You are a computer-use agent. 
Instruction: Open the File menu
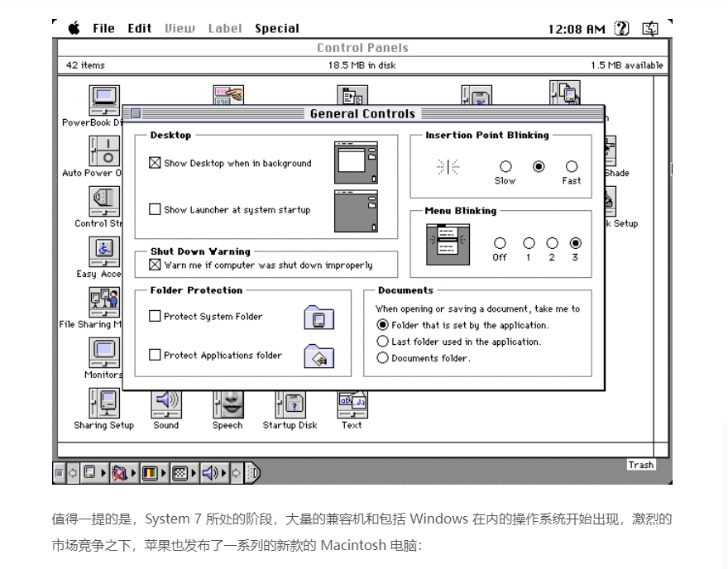pyautogui.click(x=103, y=28)
